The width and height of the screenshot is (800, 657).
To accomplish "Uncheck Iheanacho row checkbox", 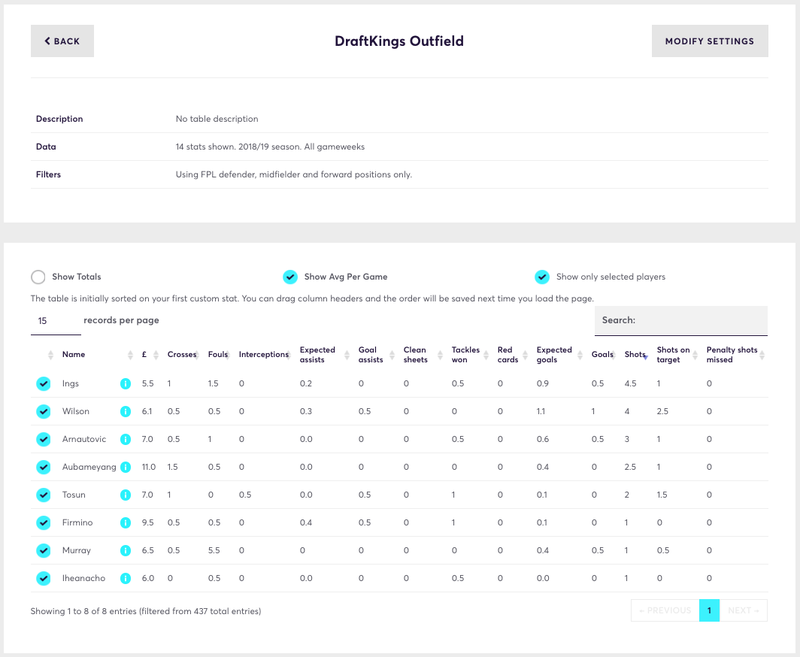I will (43, 578).
